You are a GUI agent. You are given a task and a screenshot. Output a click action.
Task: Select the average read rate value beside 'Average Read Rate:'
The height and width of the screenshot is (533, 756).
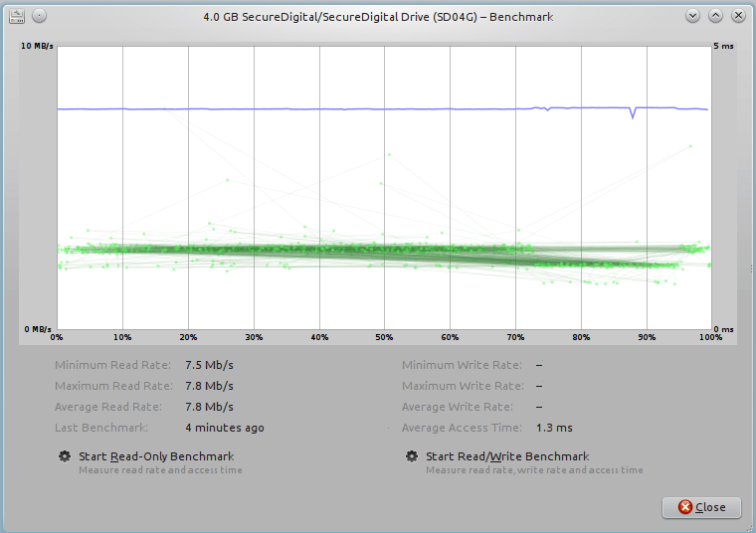click(209, 407)
